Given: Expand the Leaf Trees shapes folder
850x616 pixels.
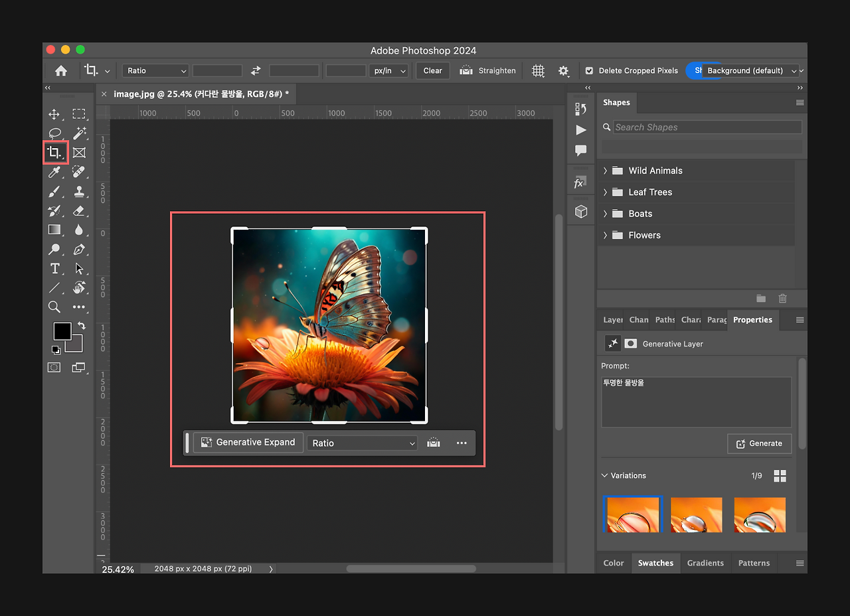Looking at the screenshot, I should pyautogui.click(x=605, y=192).
